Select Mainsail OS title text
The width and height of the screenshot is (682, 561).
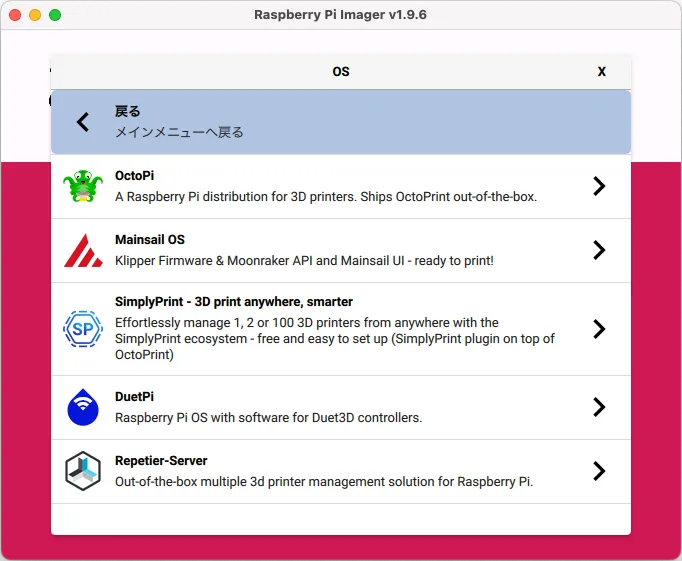tap(150, 240)
